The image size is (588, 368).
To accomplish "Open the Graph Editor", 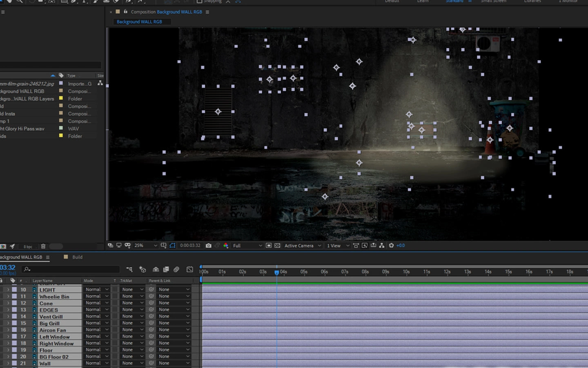I will 190,269.
